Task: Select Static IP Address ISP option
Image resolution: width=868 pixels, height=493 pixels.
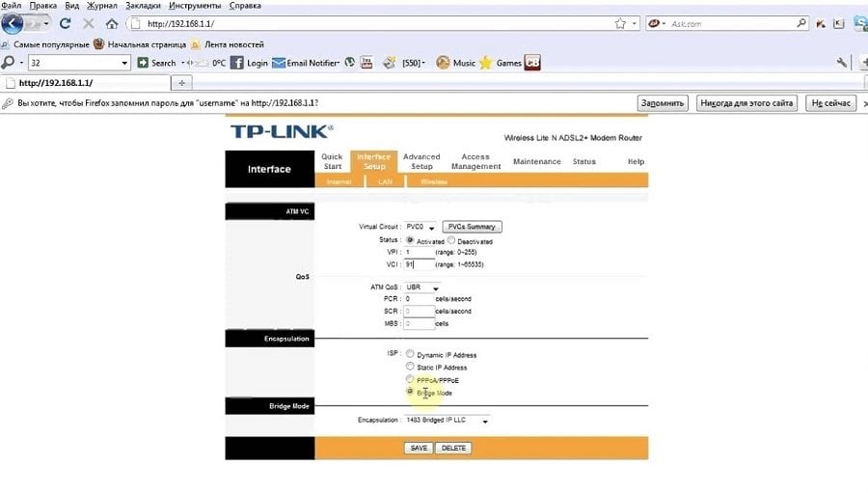Action: [x=410, y=367]
